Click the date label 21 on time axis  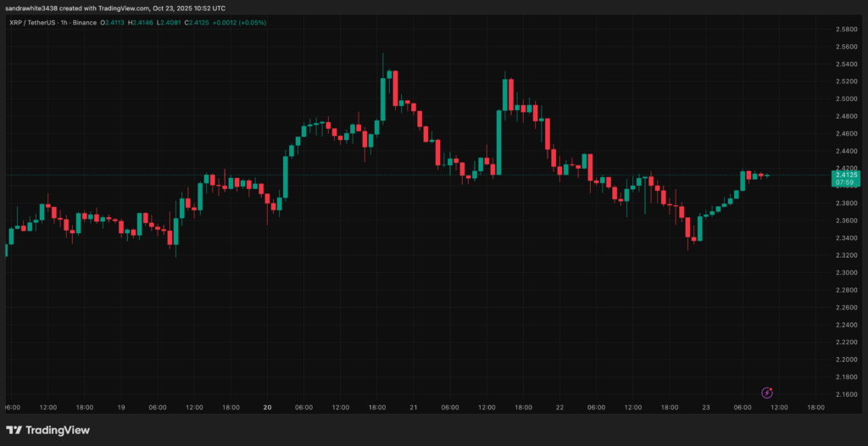[x=414, y=407]
